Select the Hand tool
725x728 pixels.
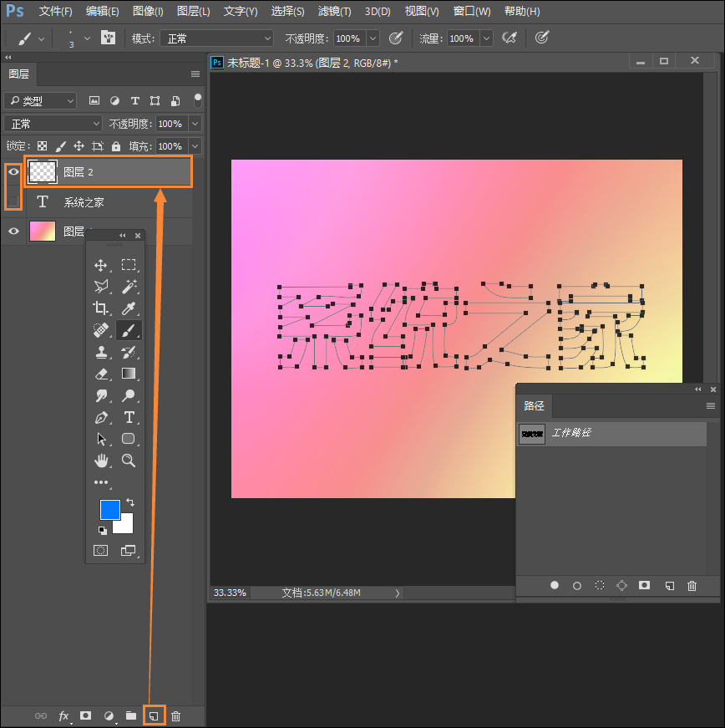coord(101,461)
